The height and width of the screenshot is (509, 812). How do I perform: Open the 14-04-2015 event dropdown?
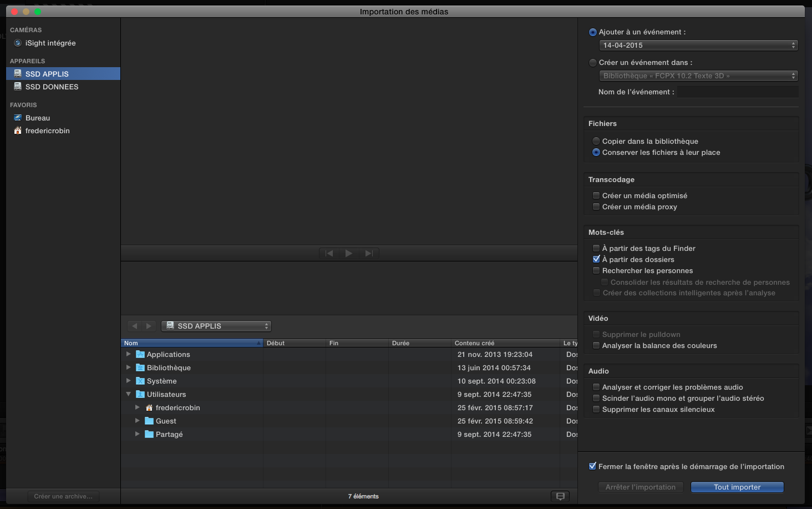698,46
